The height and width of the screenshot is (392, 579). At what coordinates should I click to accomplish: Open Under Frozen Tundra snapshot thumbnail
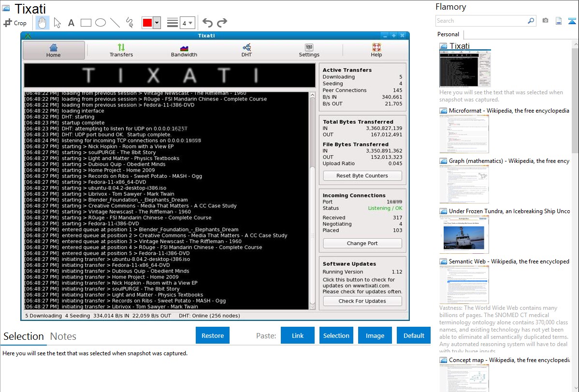tap(464, 234)
